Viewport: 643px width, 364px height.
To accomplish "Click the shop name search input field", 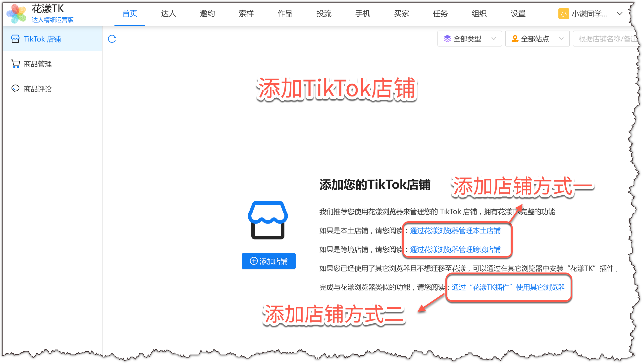I will point(605,39).
